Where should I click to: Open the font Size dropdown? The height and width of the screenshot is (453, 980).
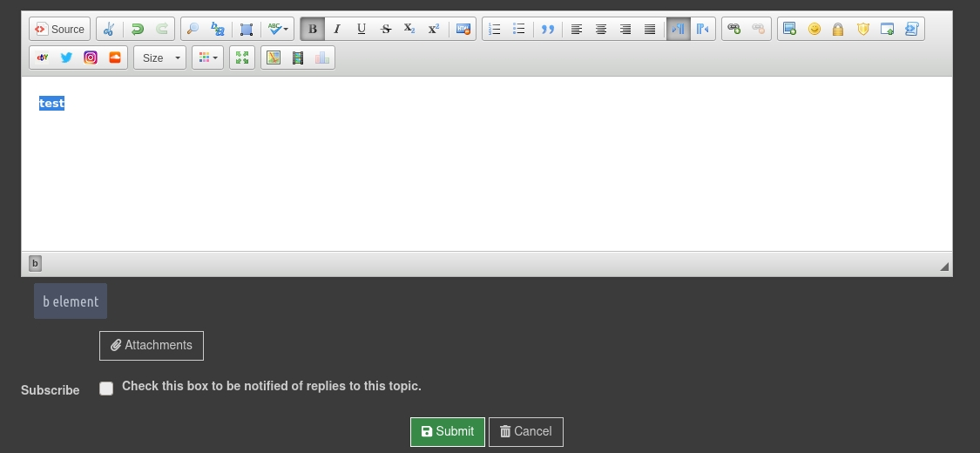pos(159,57)
